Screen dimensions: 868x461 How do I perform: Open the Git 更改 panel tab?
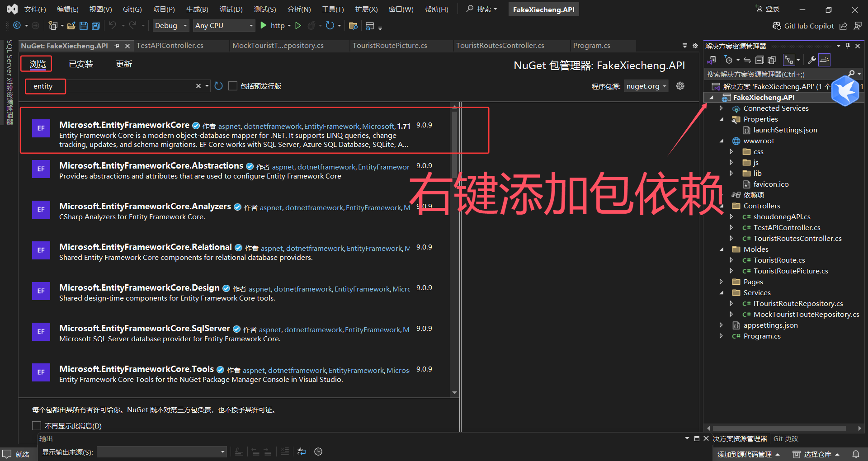(x=786, y=438)
